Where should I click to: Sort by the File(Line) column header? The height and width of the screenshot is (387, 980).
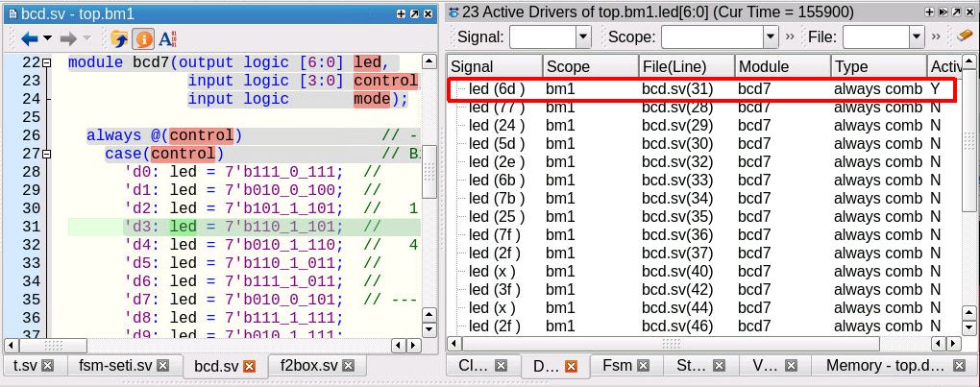point(685,66)
